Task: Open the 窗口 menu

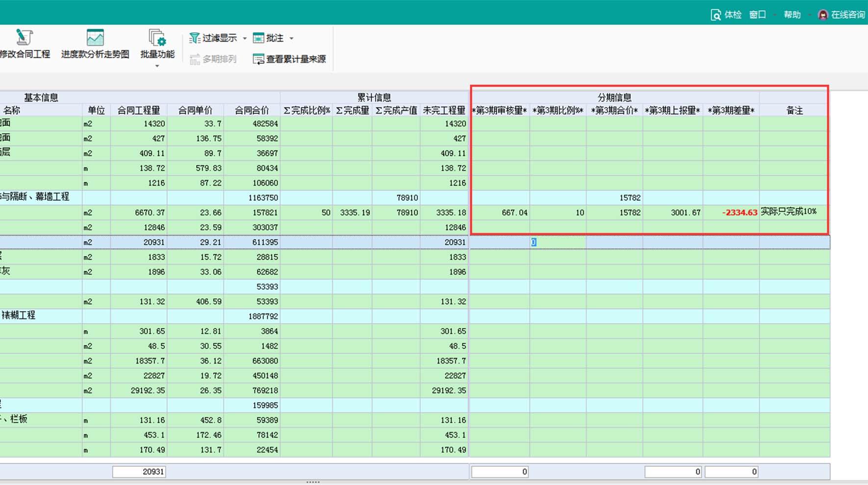Action: [757, 15]
